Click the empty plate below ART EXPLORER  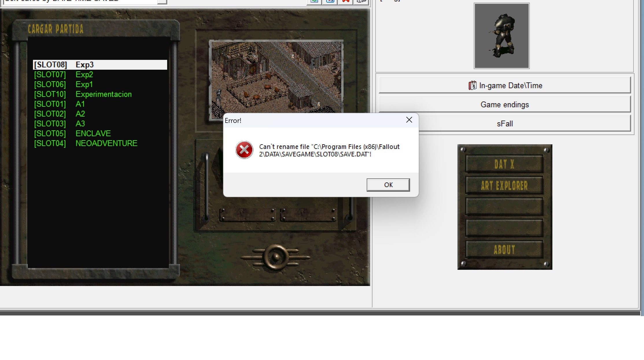[504, 206]
